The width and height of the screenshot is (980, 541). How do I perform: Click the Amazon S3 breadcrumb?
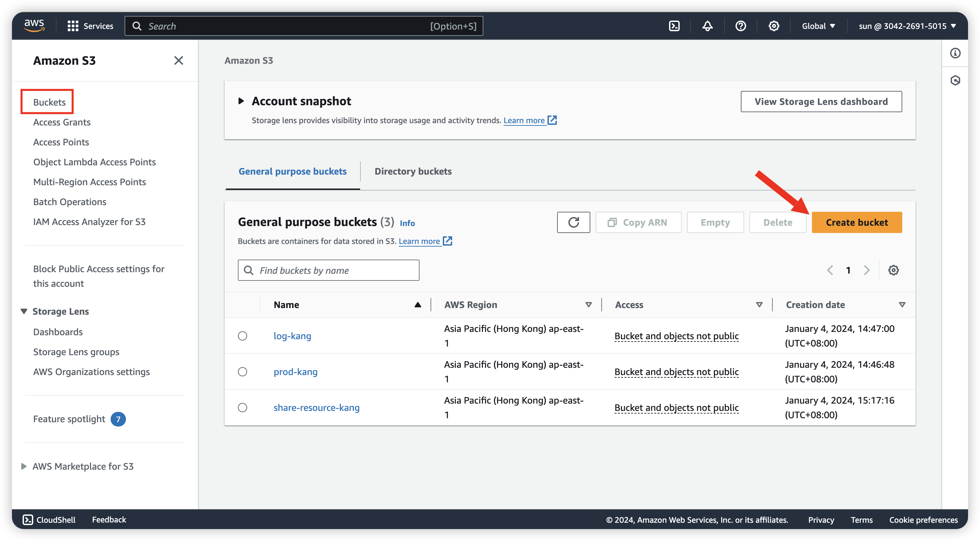[x=248, y=60]
